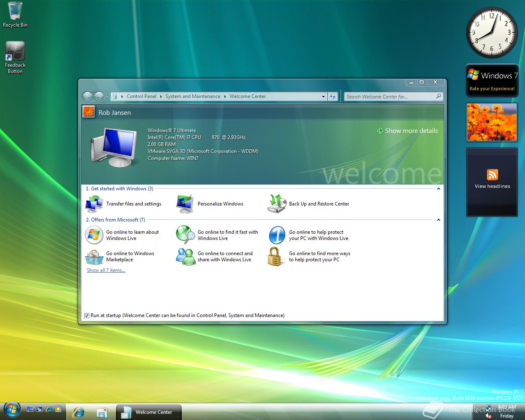This screenshot has width=525, height=420.
Task: Click the clock gadget in the sidebar
Action: pyautogui.click(x=492, y=32)
